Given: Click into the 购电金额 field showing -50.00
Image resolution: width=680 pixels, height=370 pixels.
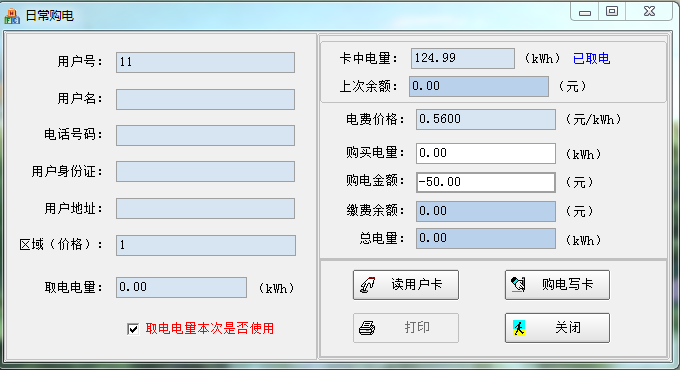Looking at the screenshot, I should point(486,182).
